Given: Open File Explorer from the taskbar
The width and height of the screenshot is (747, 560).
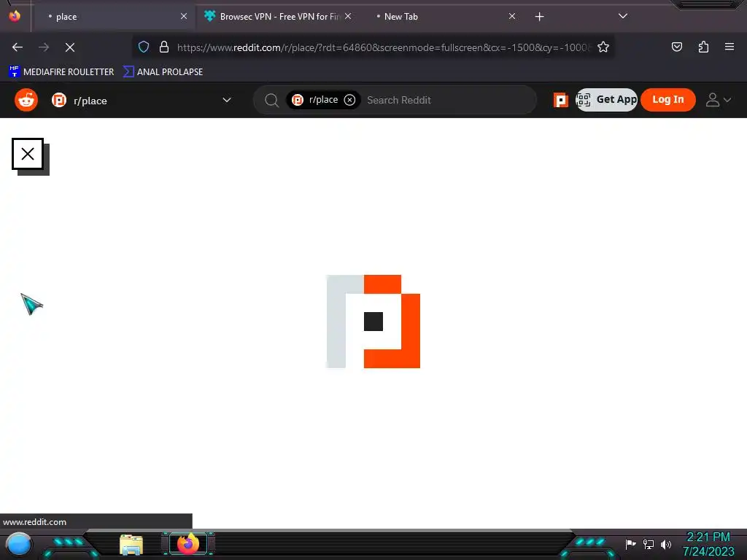Looking at the screenshot, I should pos(131,545).
